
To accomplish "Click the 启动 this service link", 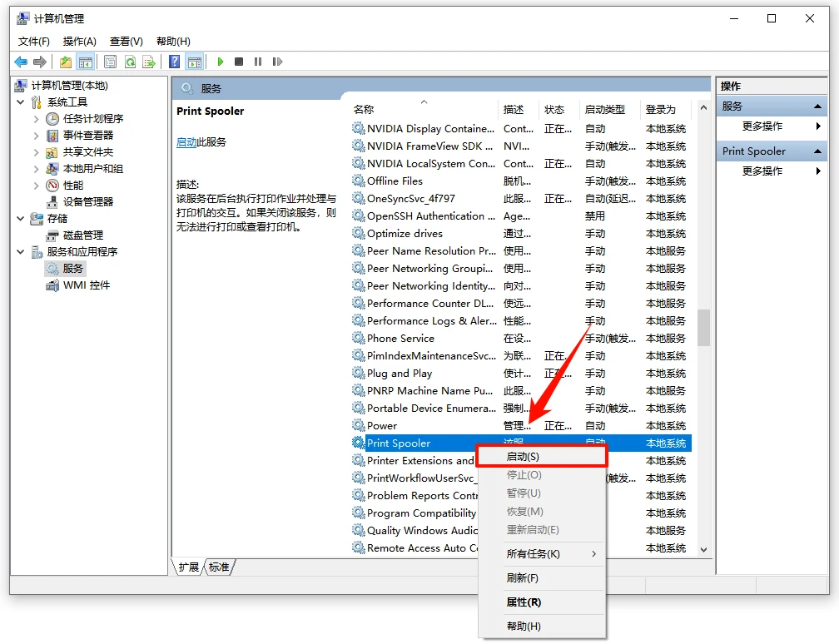I will 186,142.
